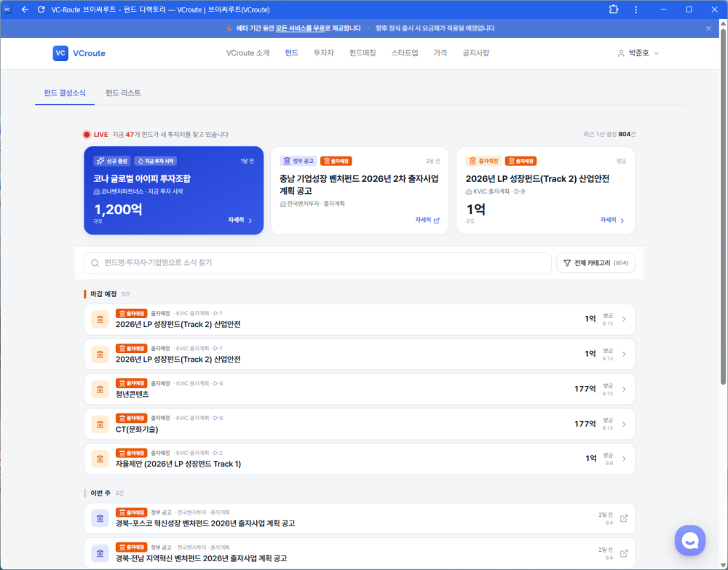Screen dimensions: 728x570
Task: Click the 코나 글로벌 아이피 투자조합 title
Action: tap(142, 178)
